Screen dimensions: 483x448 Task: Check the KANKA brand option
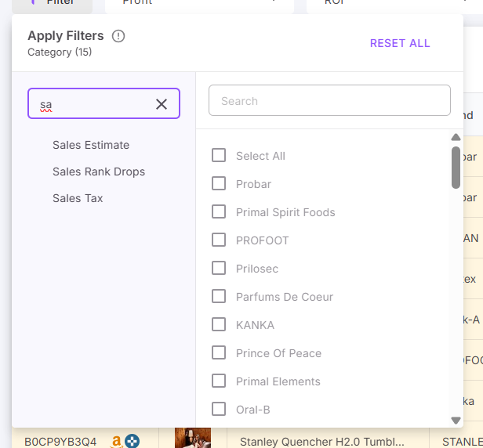219,325
